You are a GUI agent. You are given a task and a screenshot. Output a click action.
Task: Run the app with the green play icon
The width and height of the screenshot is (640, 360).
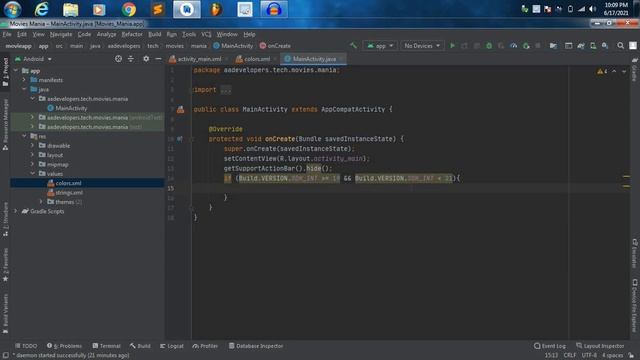[x=452, y=46]
